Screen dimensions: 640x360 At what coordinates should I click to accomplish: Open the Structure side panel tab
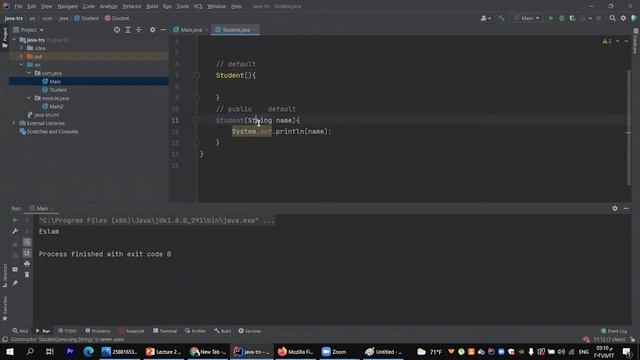[5, 276]
